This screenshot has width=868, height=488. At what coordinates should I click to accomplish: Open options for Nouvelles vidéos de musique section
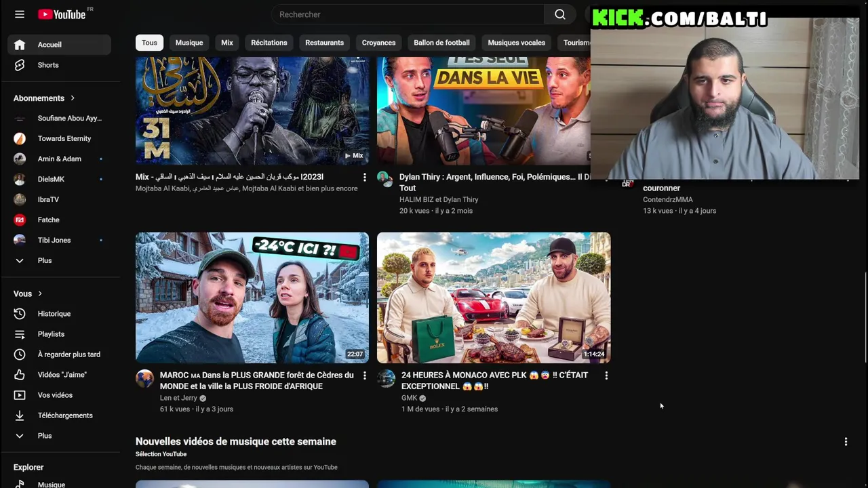[846, 442]
